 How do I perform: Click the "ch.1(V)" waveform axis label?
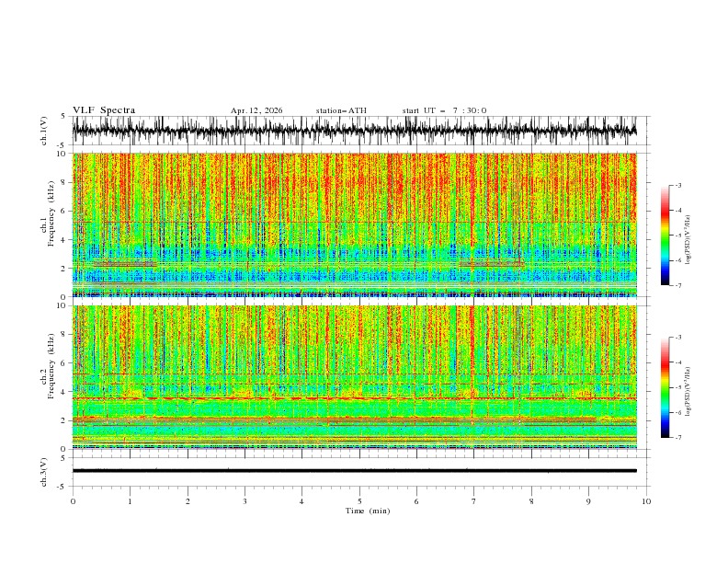coord(44,131)
